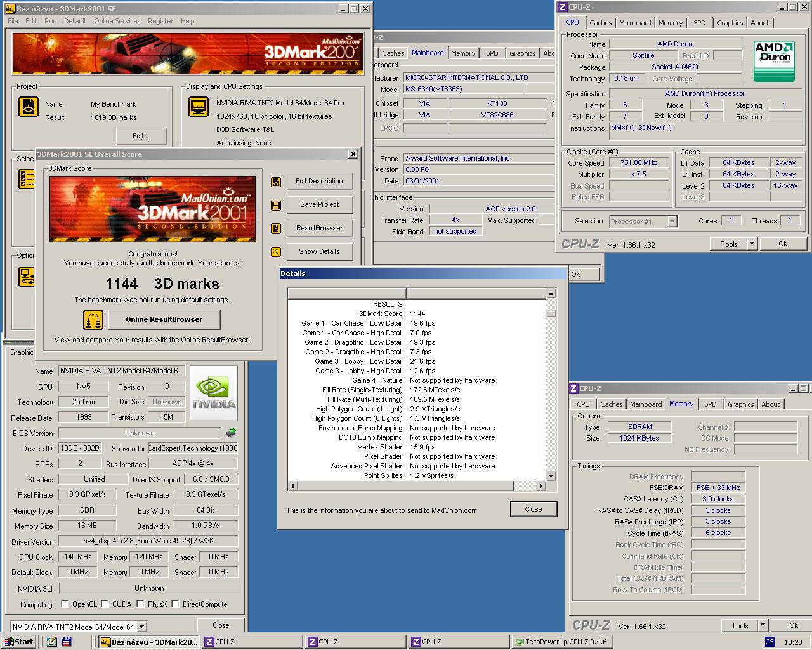
Task: Toggle the CUDA checkbox
Action: point(105,604)
